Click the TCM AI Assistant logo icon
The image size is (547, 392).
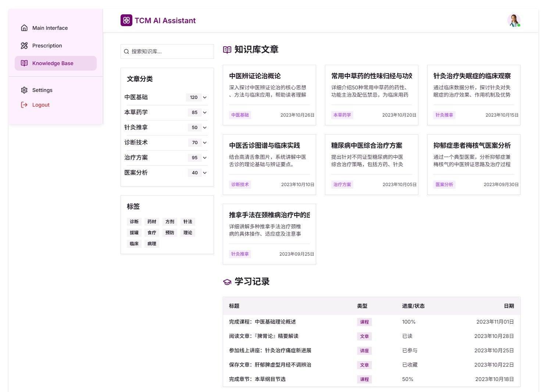(x=126, y=20)
